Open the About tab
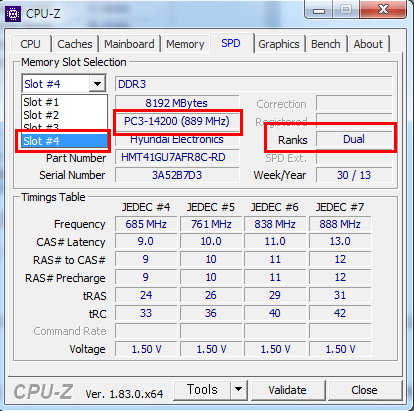Screen dimensions: 414x411 (368, 44)
